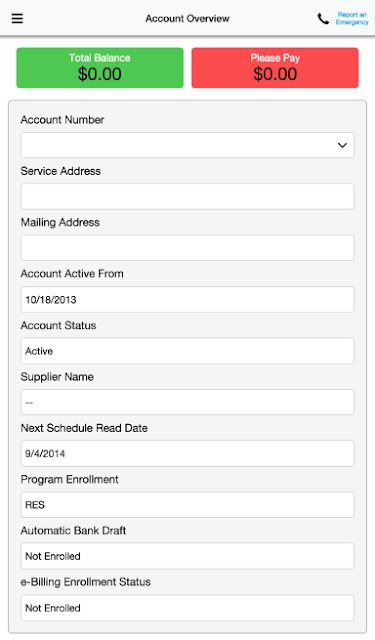The image size is (375, 640).
Task: Expand the Account Number dropdown chevron
Action: (x=342, y=145)
